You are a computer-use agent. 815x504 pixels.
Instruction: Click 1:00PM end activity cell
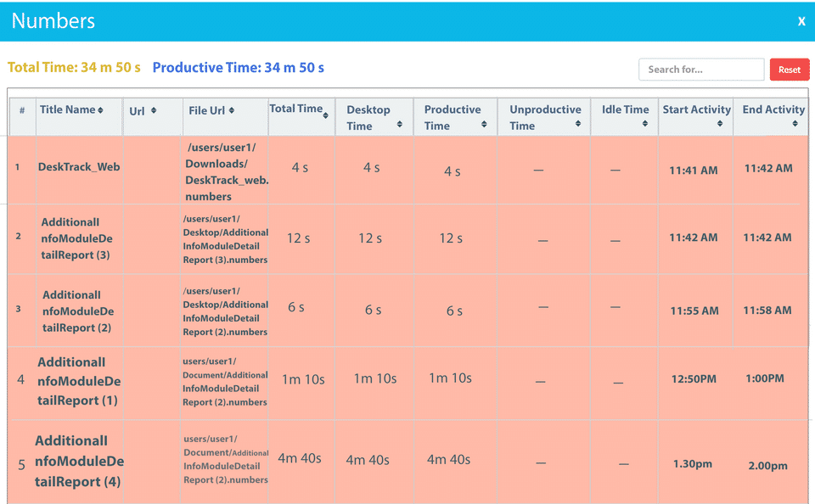click(x=765, y=378)
